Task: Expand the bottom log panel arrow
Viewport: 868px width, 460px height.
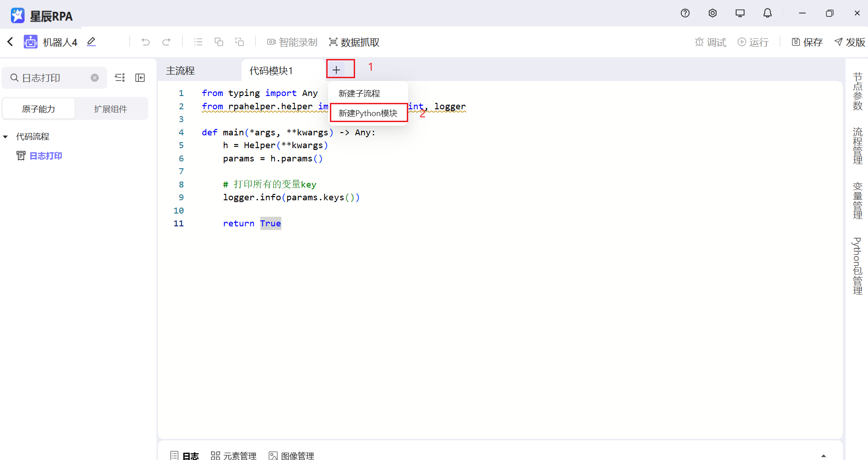Action: (x=824, y=455)
